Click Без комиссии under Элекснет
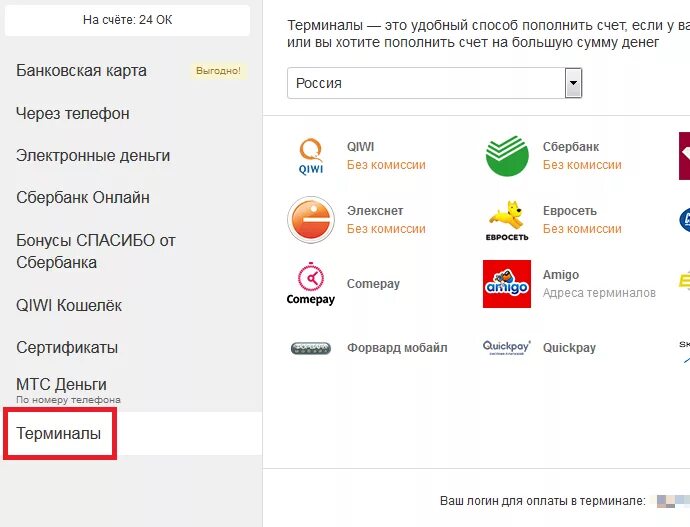Image resolution: width=690 pixels, height=527 pixels. pyautogui.click(x=386, y=229)
